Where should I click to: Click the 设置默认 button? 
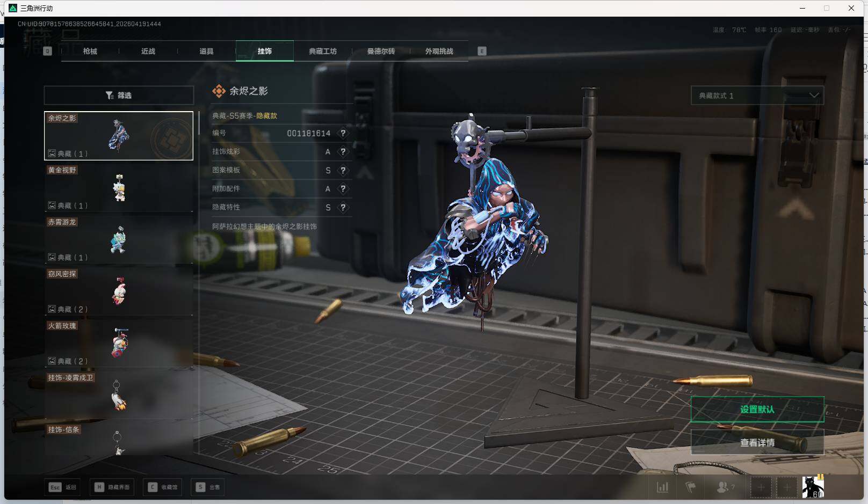[757, 410]
